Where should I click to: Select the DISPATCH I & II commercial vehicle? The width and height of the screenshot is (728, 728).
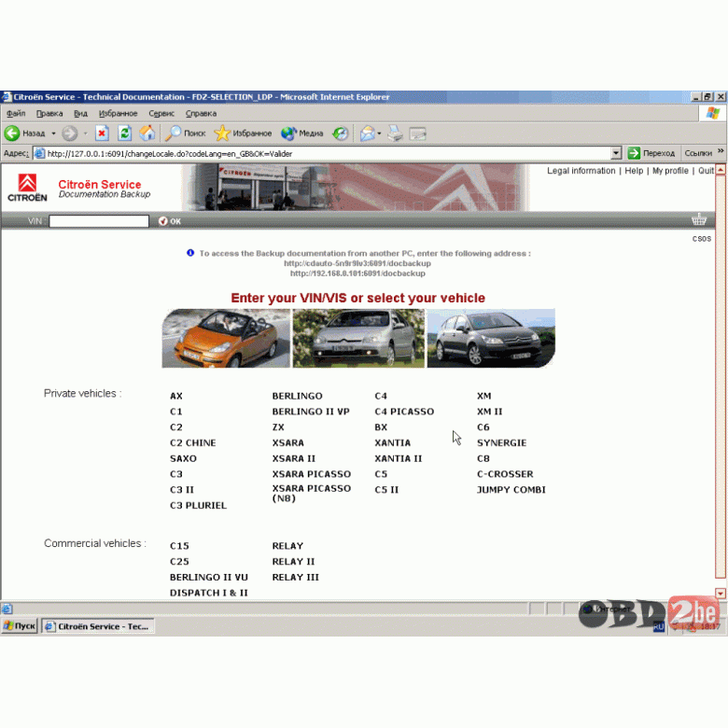pos(208,593)
